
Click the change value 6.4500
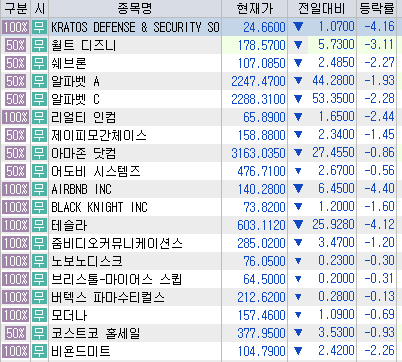point(336,189)
